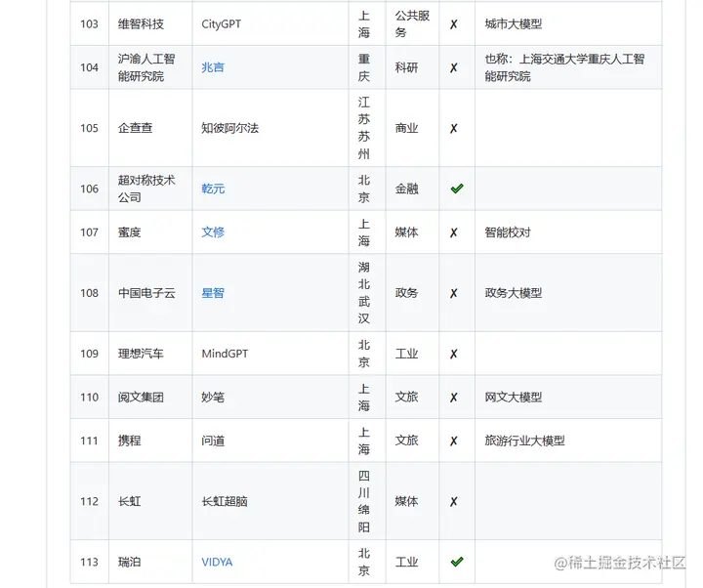
Task: Click the model name 知彼阿尔法
Action: tap(230, 128)
